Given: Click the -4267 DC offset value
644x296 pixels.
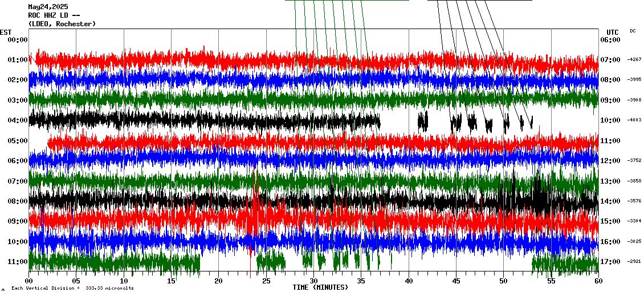Looking at the screenshot, I should (x=634, y=59).
